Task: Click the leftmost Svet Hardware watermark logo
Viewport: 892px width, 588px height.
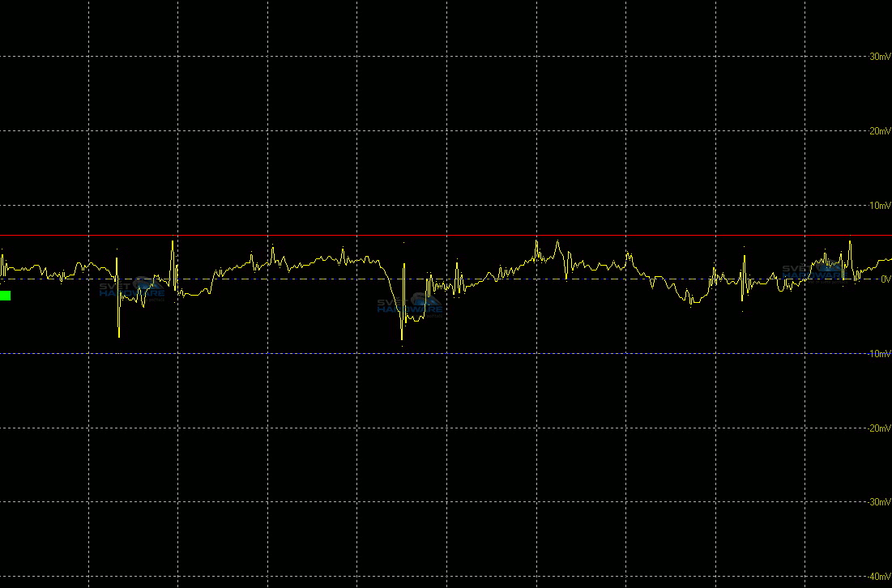Action: tap(132, 288)
